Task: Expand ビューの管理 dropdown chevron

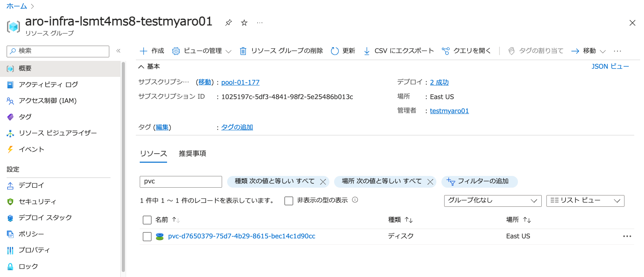Action: click(228, 51)
